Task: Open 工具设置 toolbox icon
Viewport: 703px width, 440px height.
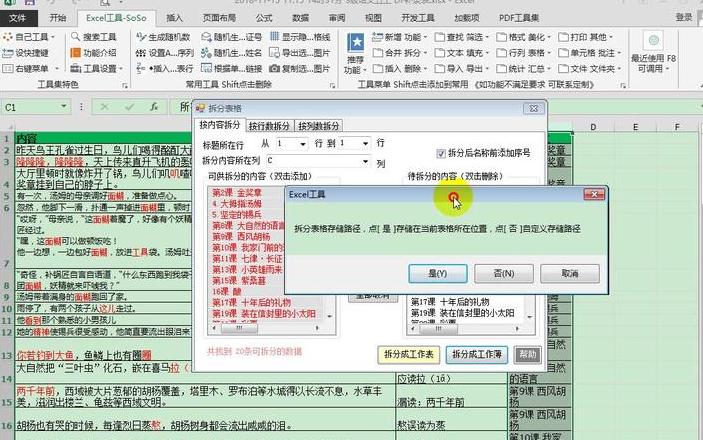Action: [x=75, y=69]
